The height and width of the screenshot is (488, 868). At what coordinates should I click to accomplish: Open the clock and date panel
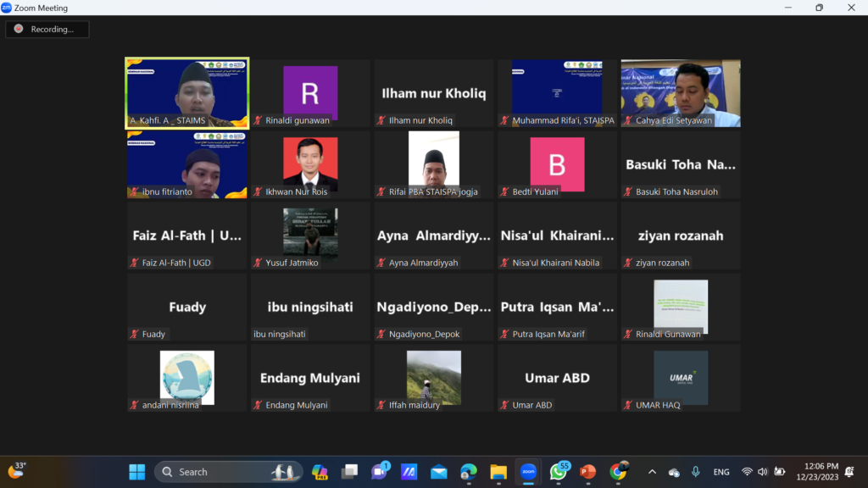pyautogui.click(x=819, y=472)
